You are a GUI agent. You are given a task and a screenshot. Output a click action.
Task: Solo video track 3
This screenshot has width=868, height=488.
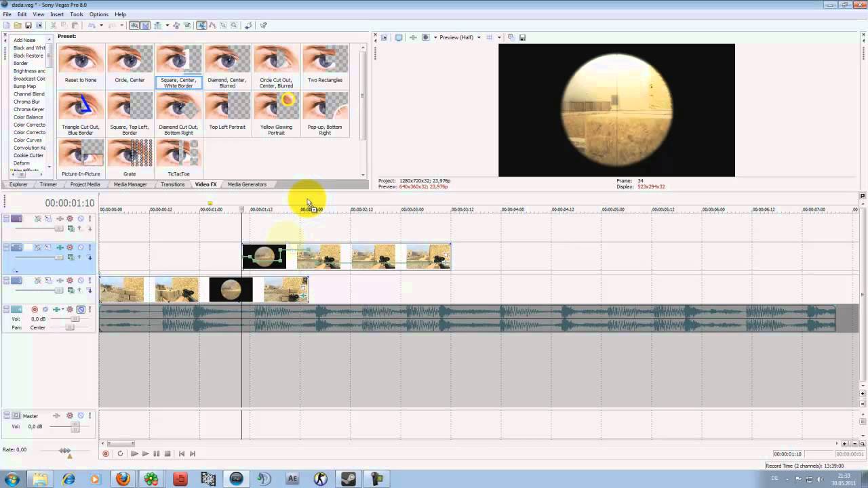point(90,280)
